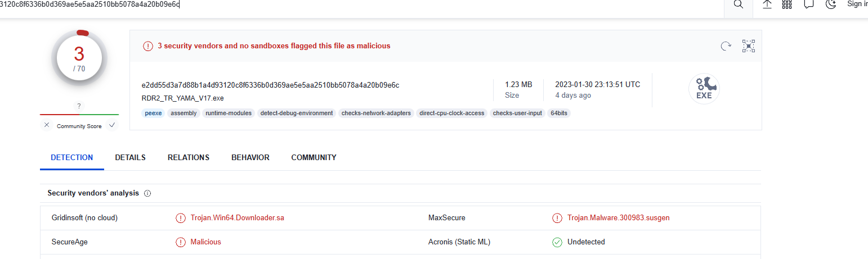The width and height of the screenshot is (868, 259).
Task: Click the SecureAge Malicious result text
Action: [206, 242]
